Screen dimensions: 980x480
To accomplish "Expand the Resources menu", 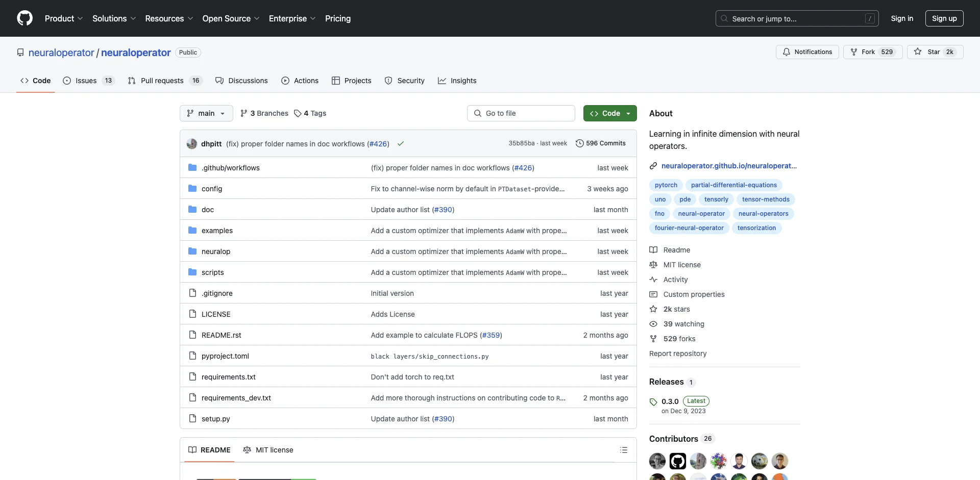I will (169, 18).
